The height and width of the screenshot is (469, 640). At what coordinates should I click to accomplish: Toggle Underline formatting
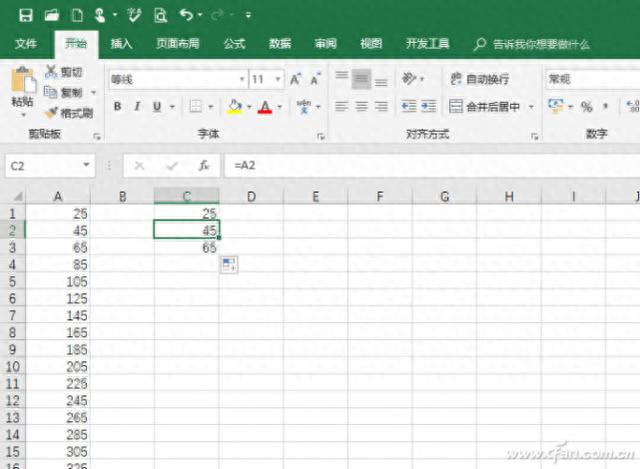(157, 107)
